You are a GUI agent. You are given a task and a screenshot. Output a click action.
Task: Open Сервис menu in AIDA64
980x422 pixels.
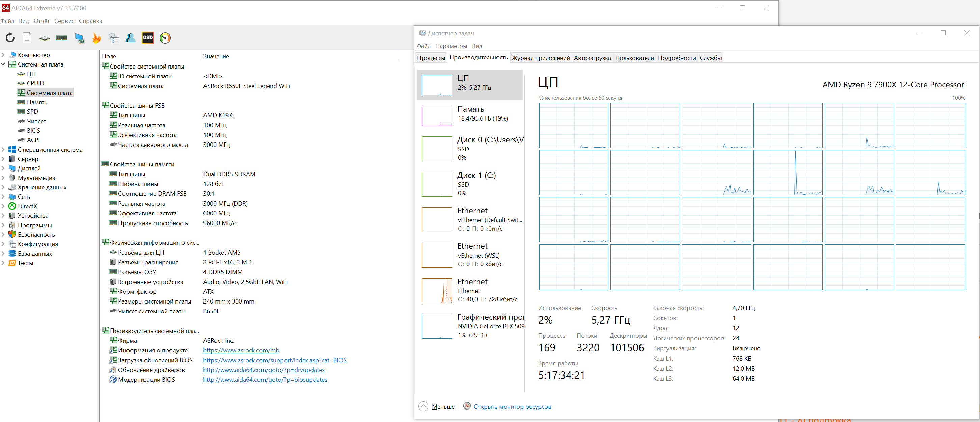(x=64, y=21)
